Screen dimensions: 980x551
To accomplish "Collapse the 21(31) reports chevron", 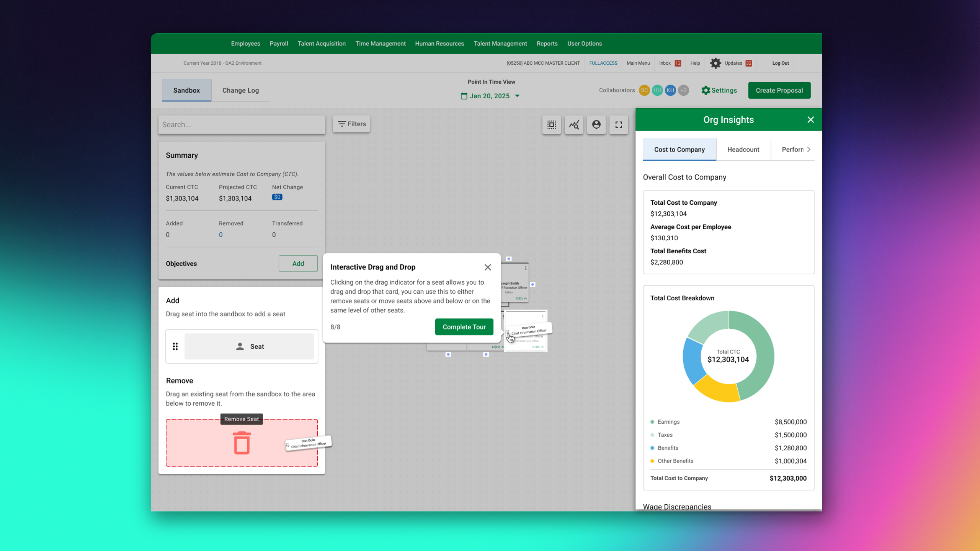I will tap(503, 346).
